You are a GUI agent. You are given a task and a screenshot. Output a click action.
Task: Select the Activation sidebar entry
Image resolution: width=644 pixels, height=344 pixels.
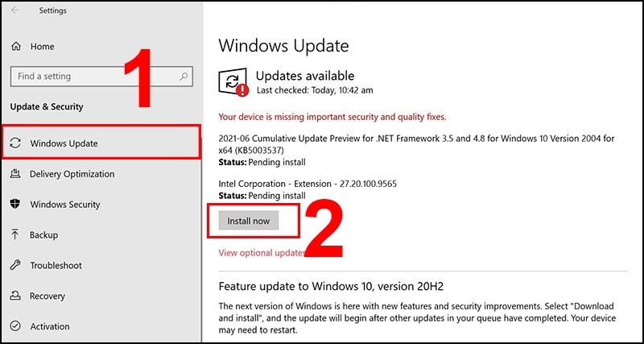click(50, 326)
